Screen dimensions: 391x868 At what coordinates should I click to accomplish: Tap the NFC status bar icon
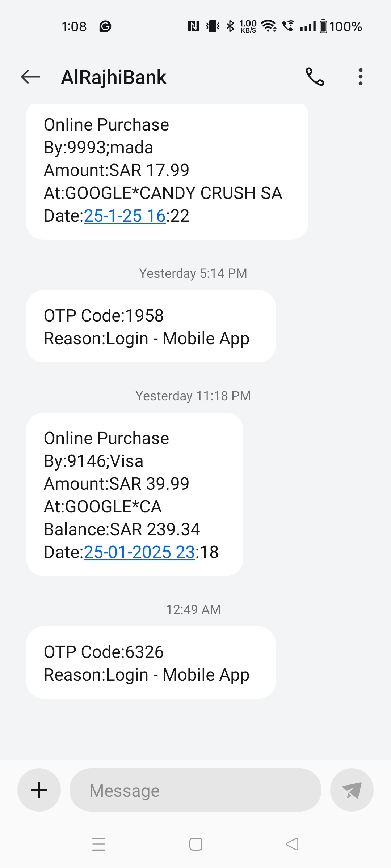click(194, 26)
